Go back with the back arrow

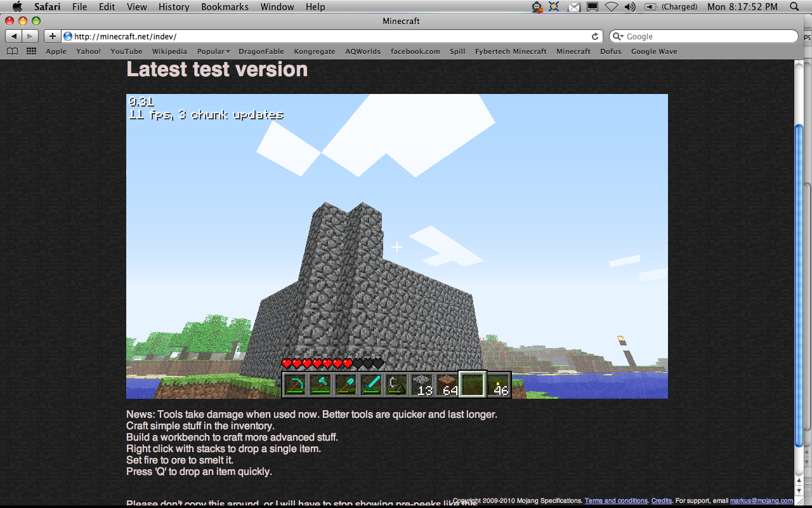pyautogui.click(x=14, y=36)
